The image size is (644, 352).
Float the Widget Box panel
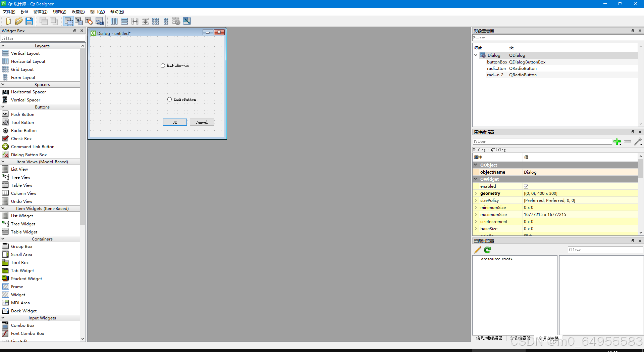tap(75, 31)
